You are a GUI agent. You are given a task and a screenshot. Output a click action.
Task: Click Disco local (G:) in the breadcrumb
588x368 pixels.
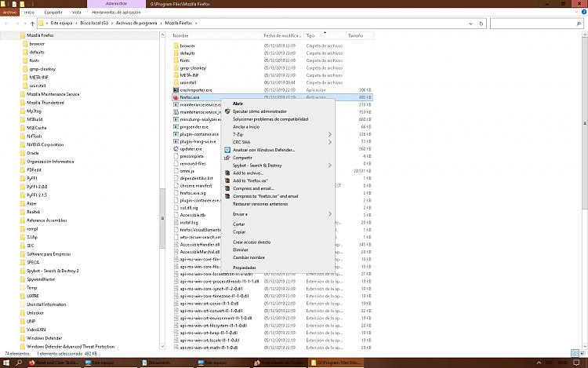pyautogui.click(x=94, y=24)
